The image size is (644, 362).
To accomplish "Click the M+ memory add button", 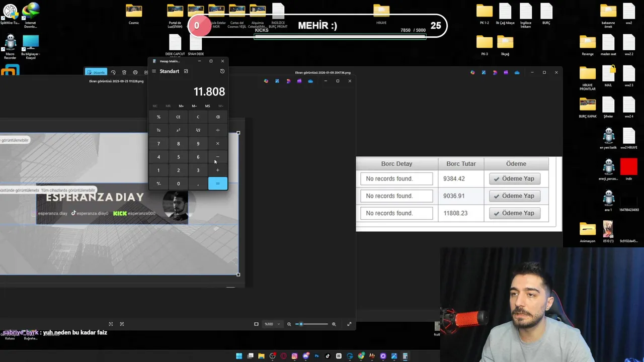I will click(181, 106).
